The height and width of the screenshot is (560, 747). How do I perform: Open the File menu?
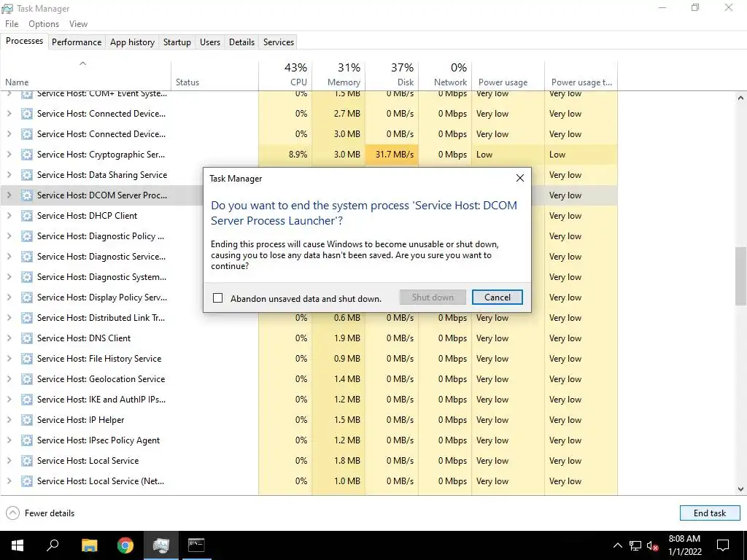[12, 24]
